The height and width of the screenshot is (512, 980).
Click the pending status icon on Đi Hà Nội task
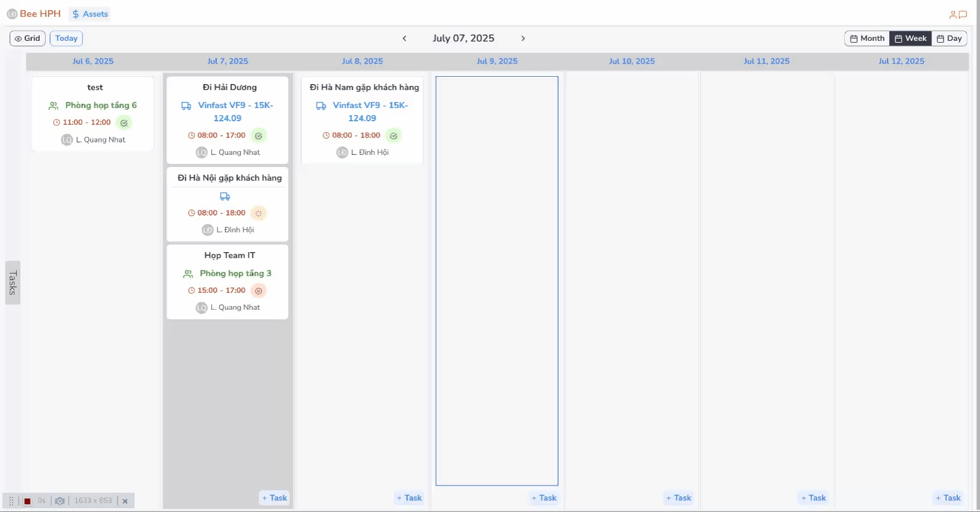[259, 213]
